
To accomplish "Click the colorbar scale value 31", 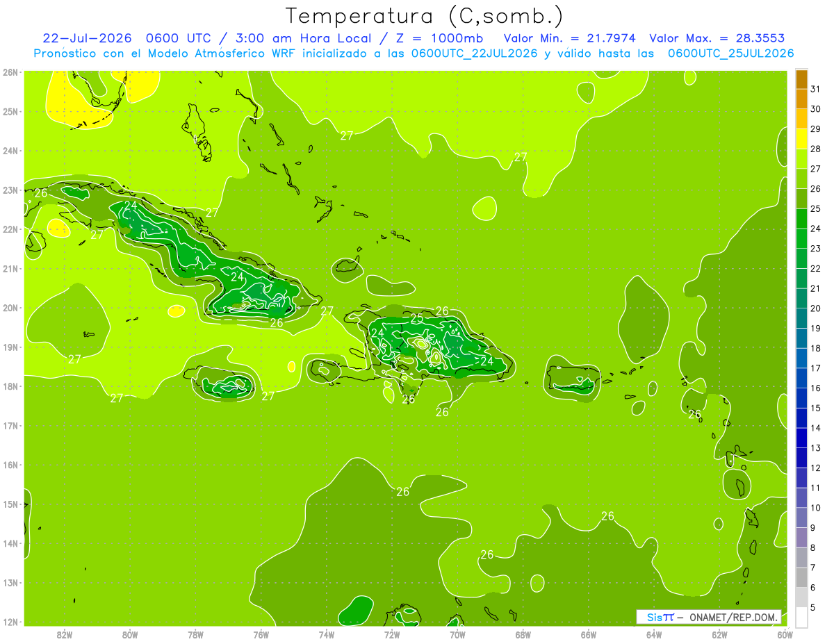I will [x=816, y=90].
